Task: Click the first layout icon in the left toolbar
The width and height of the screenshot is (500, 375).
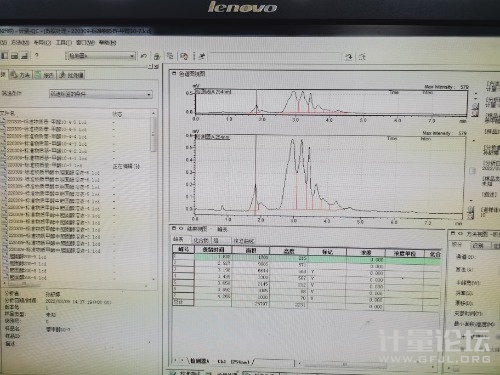Action: click(x=5, y=56)
